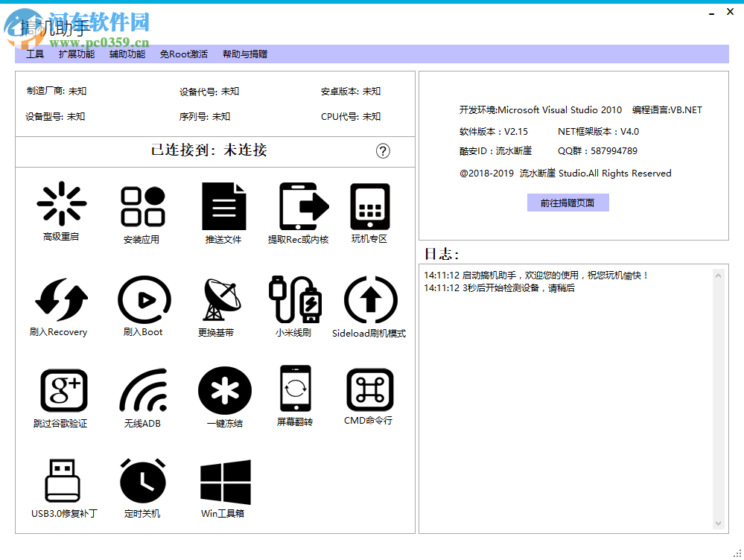Viewport: 744px width, 560px height.
Task: Click the NET框架版本：V4.0 text
Action: tap(598, 132)
